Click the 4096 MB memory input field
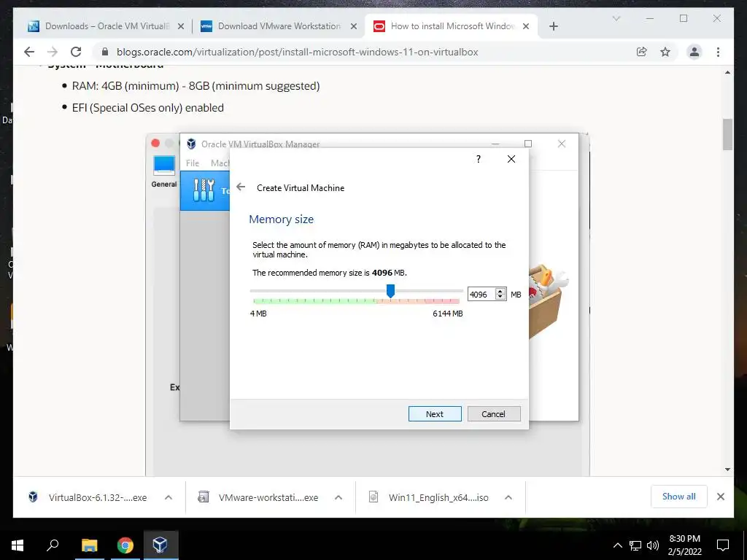 [481, 295]
